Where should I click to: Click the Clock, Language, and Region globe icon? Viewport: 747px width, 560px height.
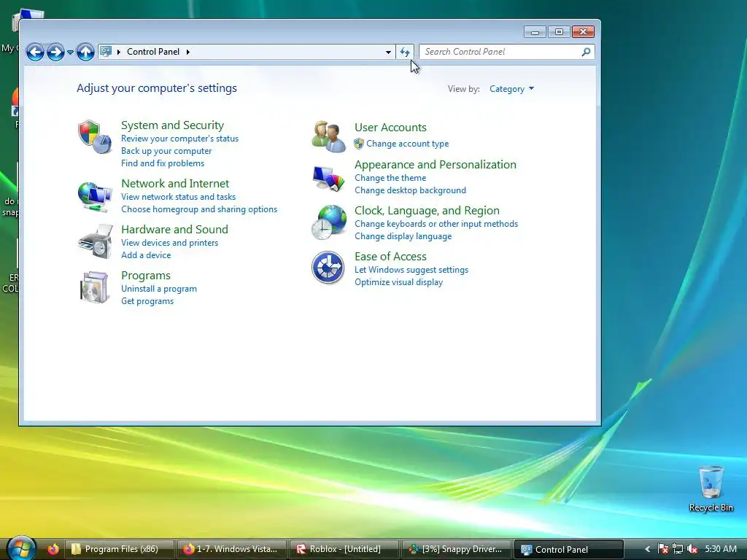click(329, 222)
